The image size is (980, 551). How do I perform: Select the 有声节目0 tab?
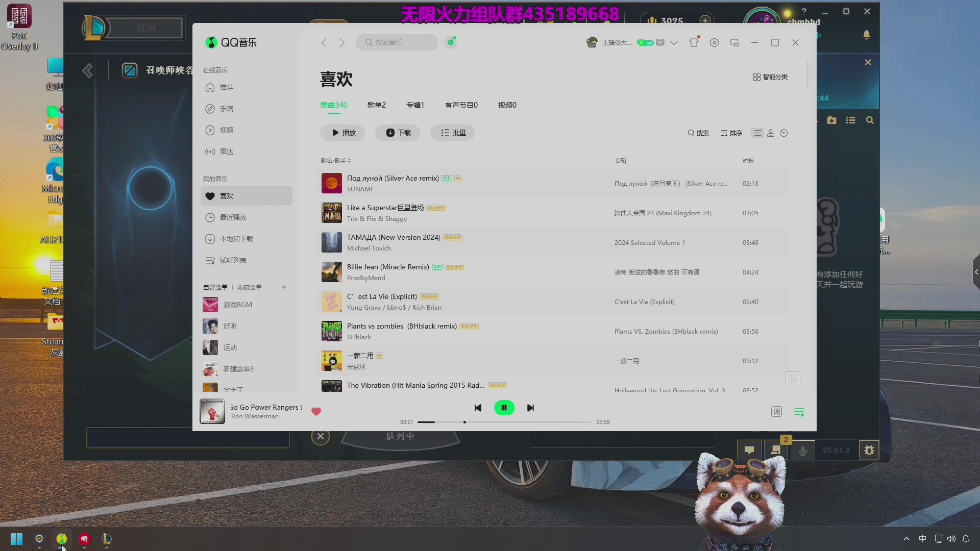[461, 105]
